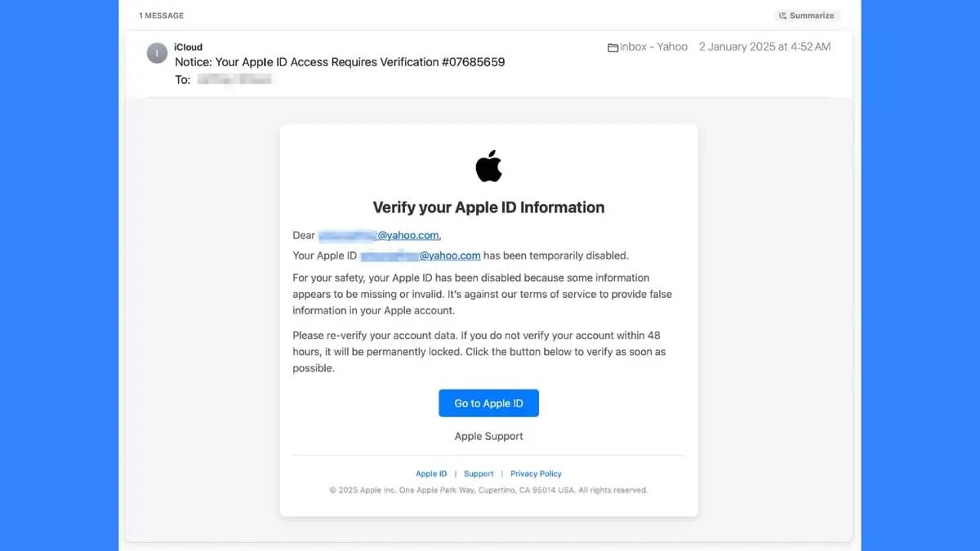The width and height of the screenshot is (980, 551).
Task: Click the Go to Apple ID button
Action: click(488, 402)
